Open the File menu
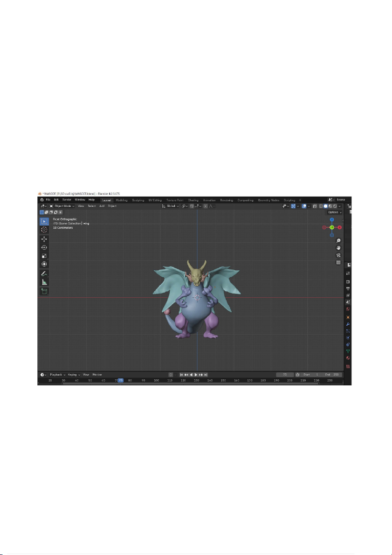Viewport: 392px width, 555px height. (x=48, y=200)
